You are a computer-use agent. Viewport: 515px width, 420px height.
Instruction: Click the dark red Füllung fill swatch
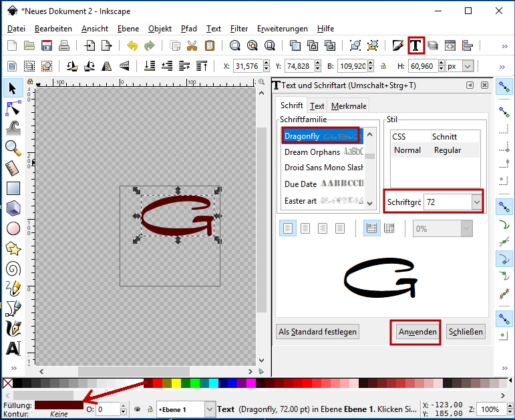[59, 405]
